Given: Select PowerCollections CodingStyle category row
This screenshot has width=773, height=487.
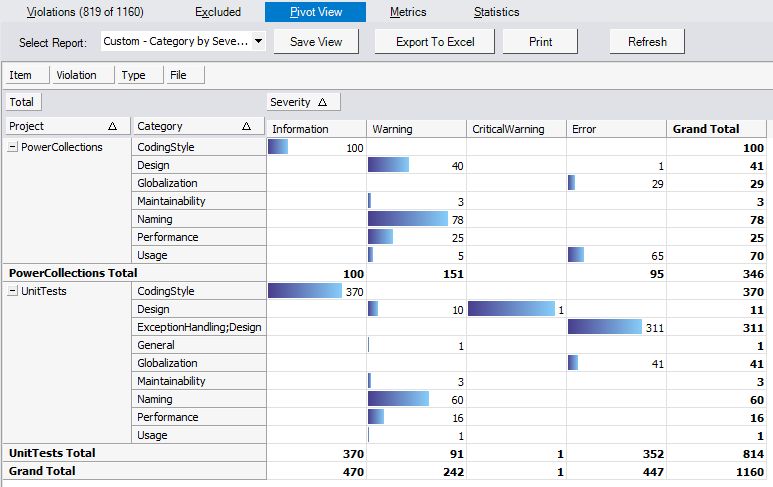Looking at the screenshot, I should click(x=199, y=147).
